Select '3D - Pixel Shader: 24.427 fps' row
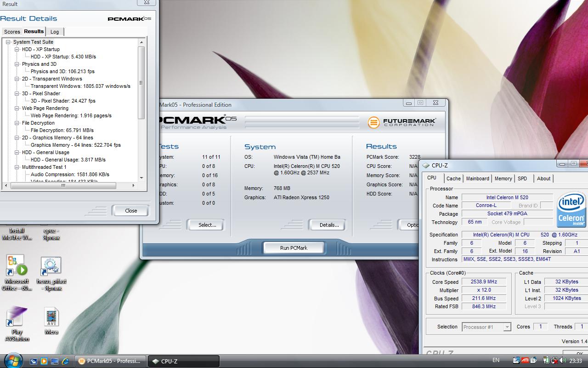The width and height of the screenshot is (588, 368). coord(63,101)
